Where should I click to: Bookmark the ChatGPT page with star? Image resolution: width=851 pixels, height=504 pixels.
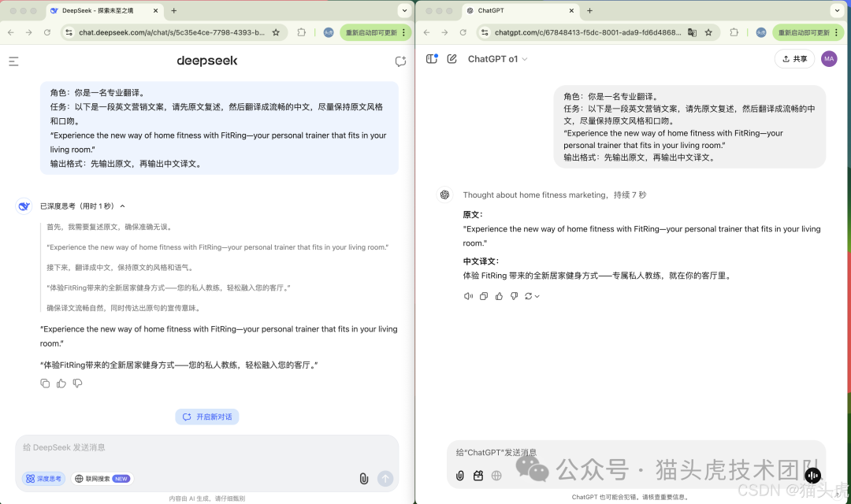click(x=709, y=32)
